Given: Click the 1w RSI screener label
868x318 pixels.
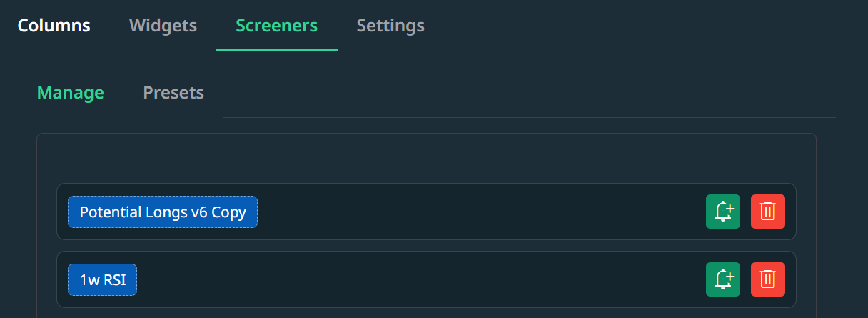Looking at the screenshot, I should pyautogui.click(x=103, y=280).
